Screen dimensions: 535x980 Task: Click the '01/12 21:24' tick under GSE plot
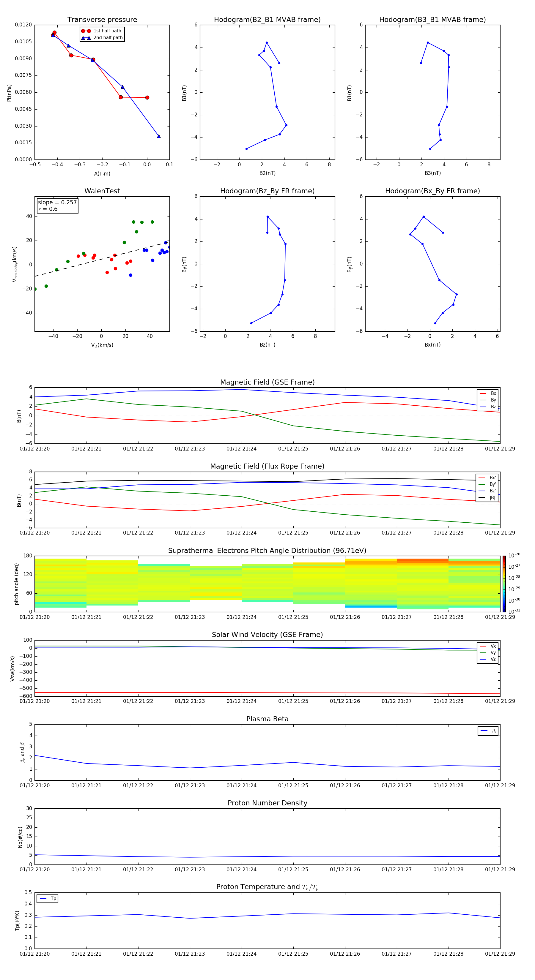tap(241, 449)
